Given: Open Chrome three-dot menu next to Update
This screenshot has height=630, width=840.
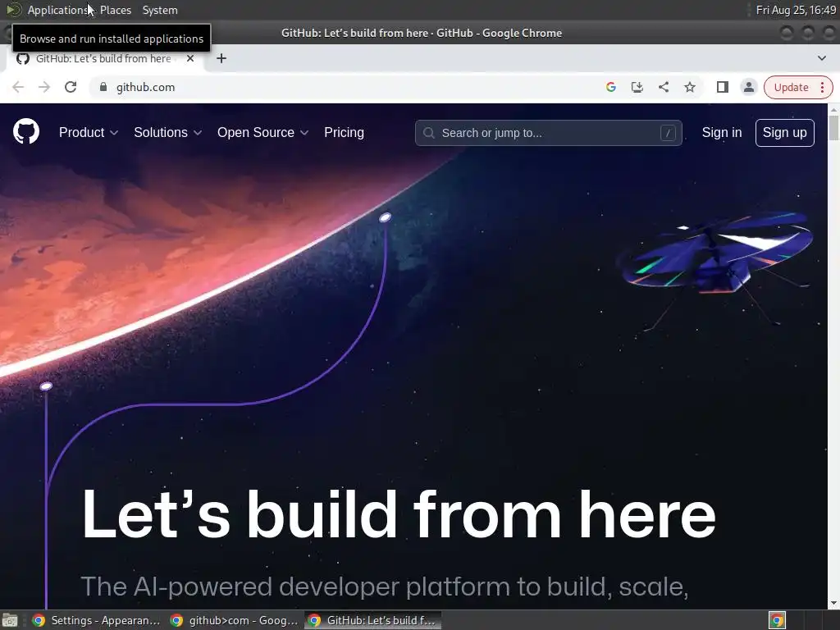Looking at the screenshot, I should pos(822,87).
